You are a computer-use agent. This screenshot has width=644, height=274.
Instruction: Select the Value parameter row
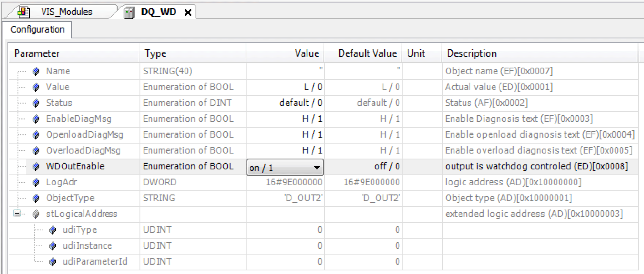click(324, 87)
